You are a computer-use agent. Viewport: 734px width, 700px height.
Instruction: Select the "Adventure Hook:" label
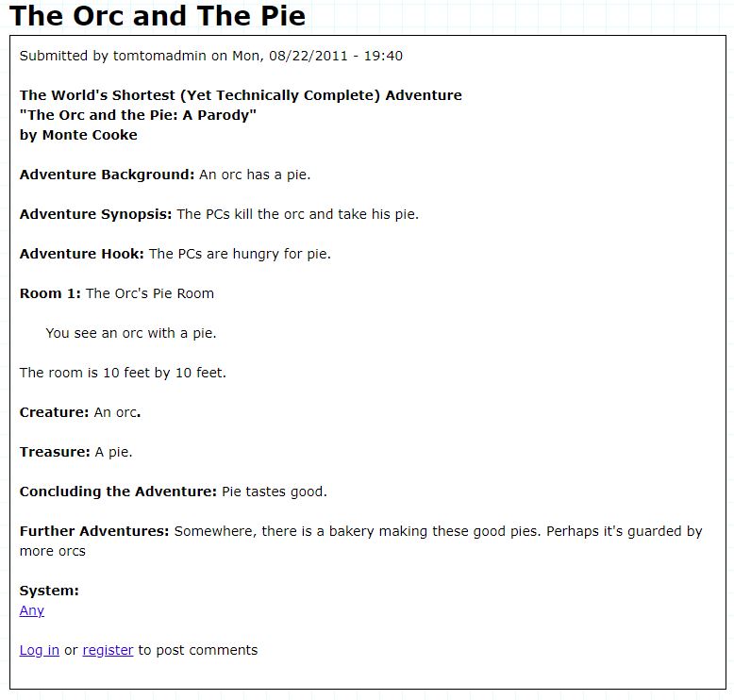click(82, 254)
